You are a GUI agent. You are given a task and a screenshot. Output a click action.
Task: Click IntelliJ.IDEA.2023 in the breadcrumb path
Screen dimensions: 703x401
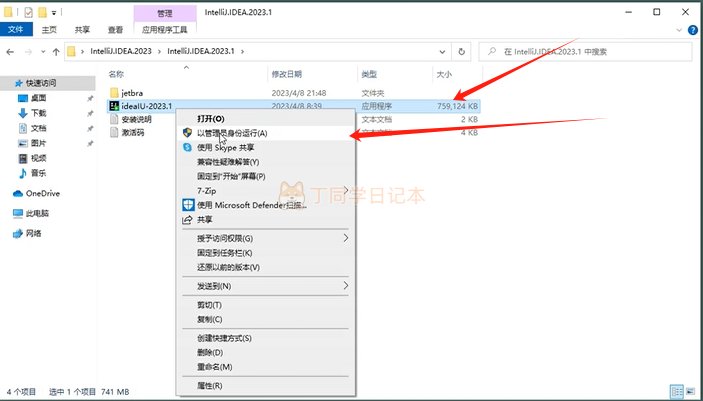[121, 51]
